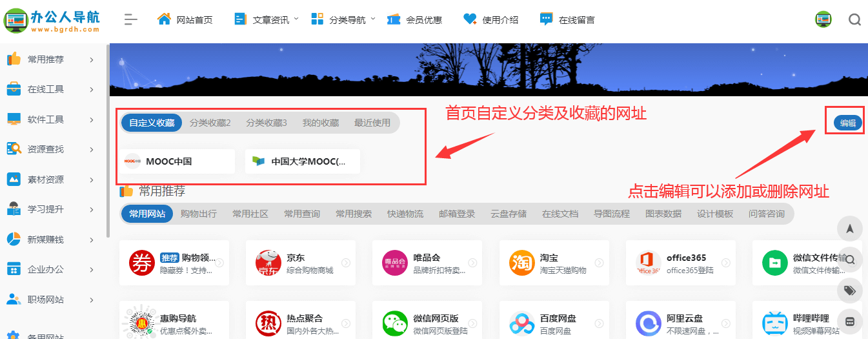Switch to the 我的收藏 tab
868x339 pixels.
pyautogui.click(x=321, y=123)
